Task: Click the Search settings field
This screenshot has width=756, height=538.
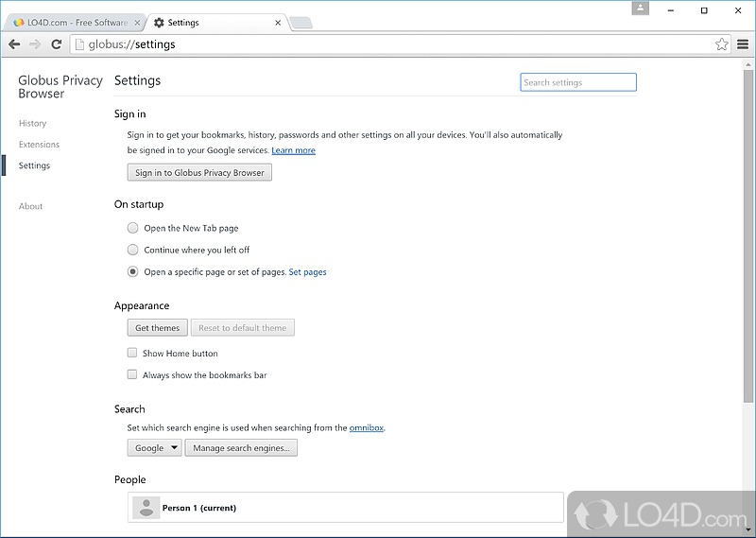Action: (x=578, y=82)
